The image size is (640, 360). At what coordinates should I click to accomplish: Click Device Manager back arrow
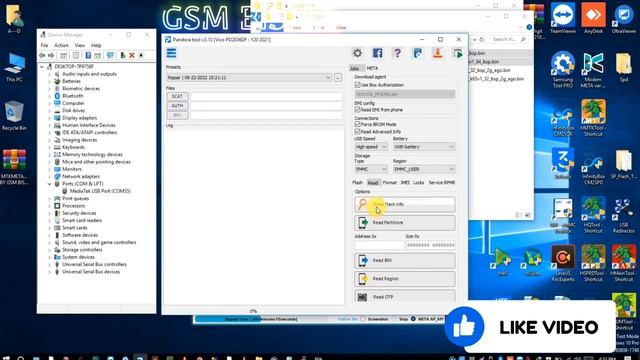click(42, 55)
